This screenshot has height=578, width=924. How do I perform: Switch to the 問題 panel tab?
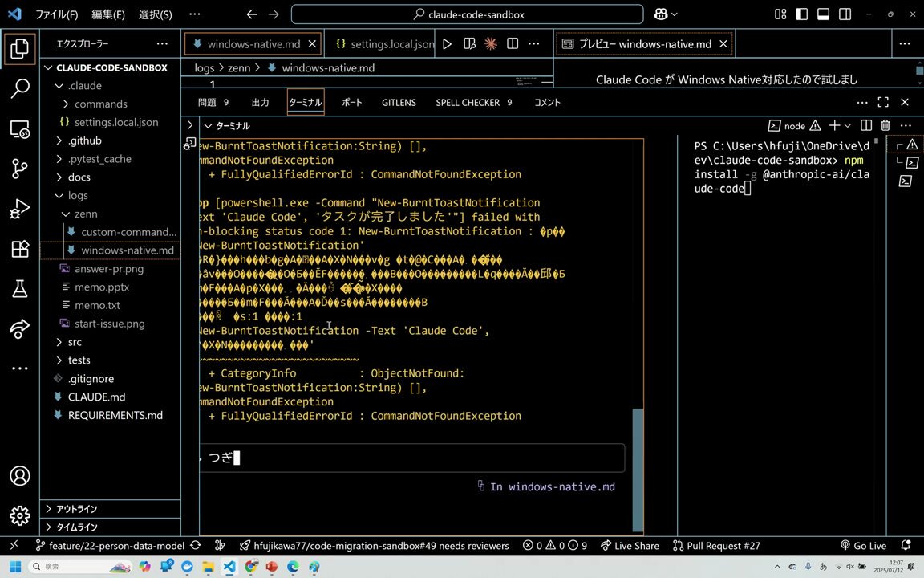[213, 102]
